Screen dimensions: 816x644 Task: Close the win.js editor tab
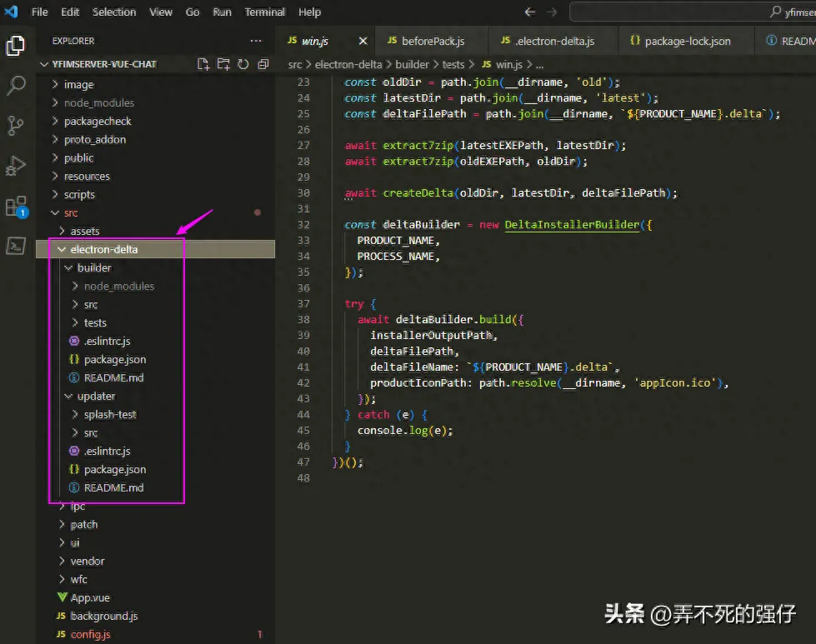click(x=363, y=41)
